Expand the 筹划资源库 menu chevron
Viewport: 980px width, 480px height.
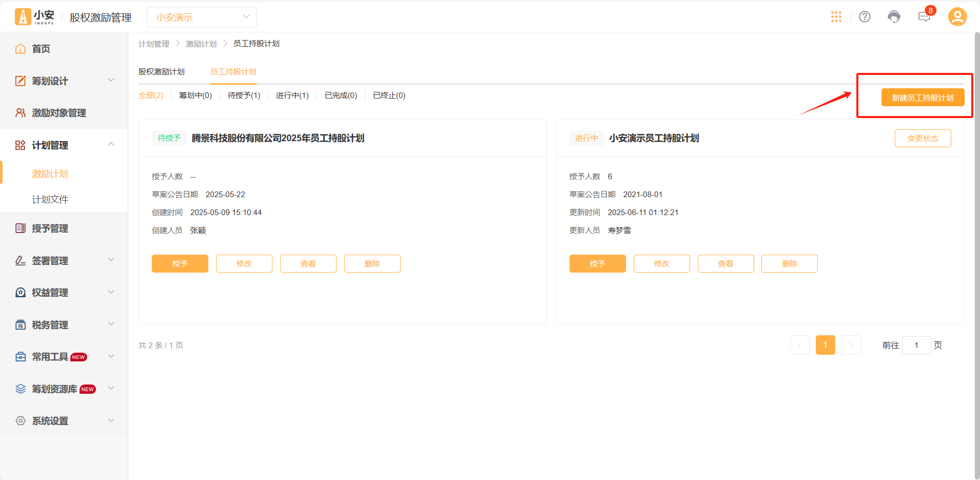coord(111,388)
